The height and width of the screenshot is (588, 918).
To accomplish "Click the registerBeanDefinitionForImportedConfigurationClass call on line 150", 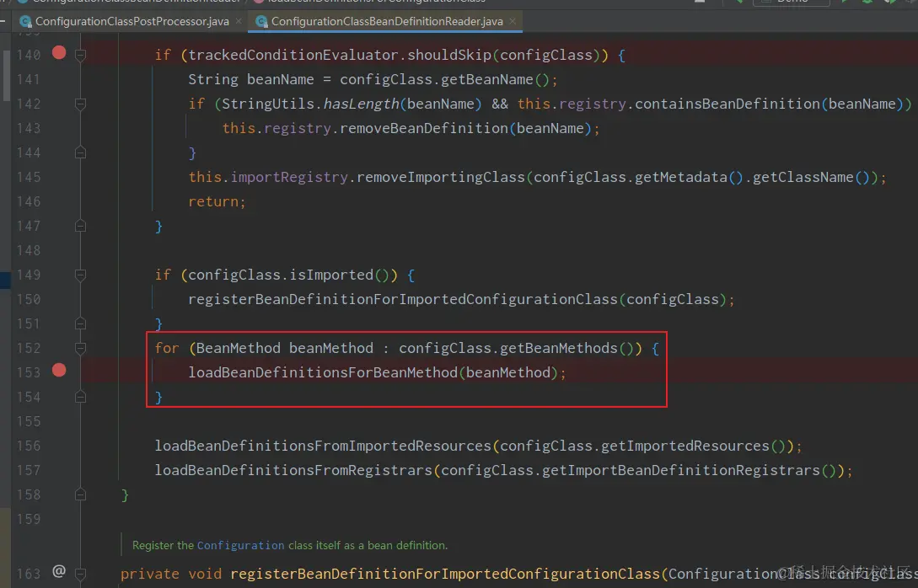I will pos(403,300).
